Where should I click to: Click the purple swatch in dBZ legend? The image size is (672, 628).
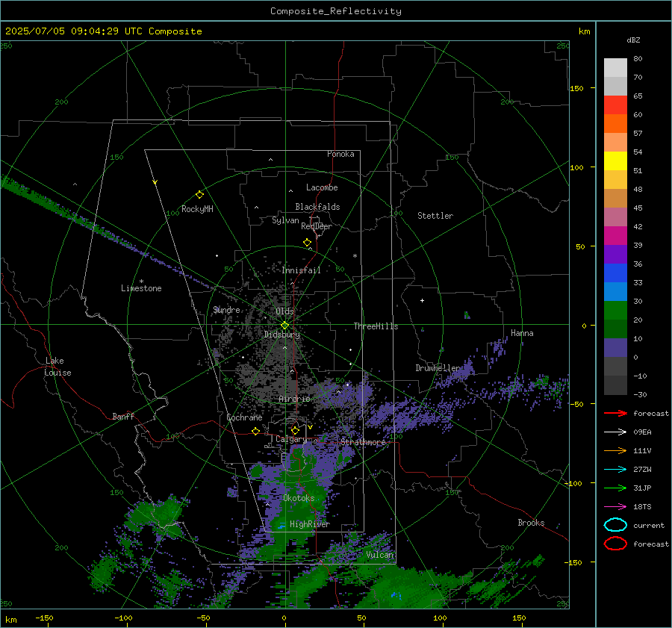(x=615, y=254)
